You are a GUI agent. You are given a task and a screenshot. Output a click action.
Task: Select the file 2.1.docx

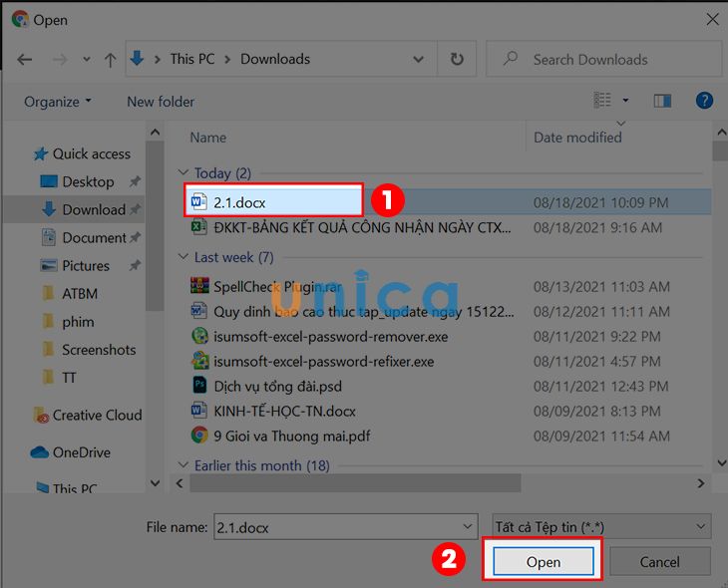(x=239, y=202)
